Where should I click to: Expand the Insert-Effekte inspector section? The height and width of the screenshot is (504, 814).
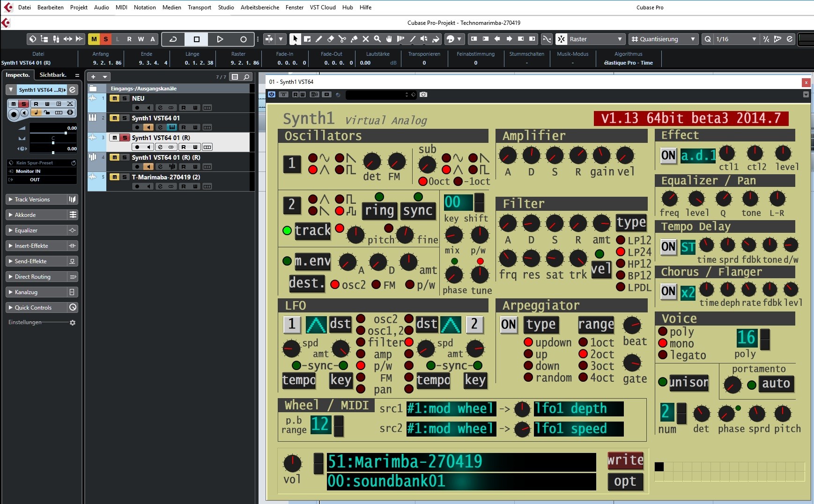coord(31,246)
